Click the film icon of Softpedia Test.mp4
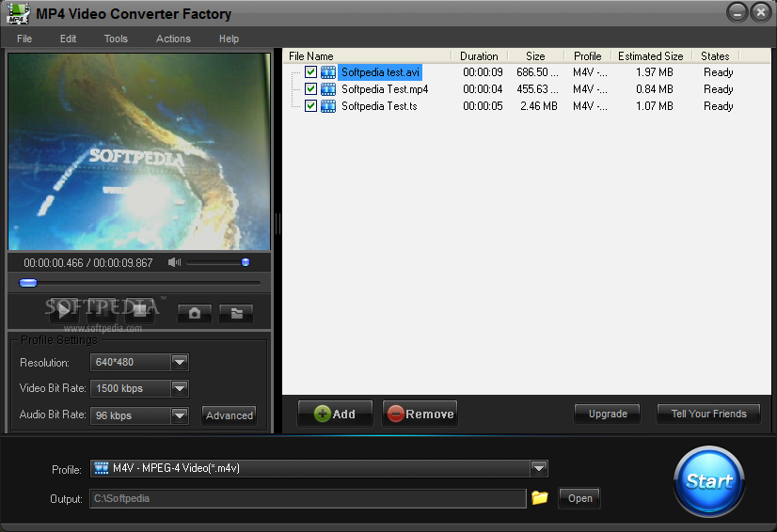Image resolution: width=777 pixels, height=532 pixels. [328, 89]
